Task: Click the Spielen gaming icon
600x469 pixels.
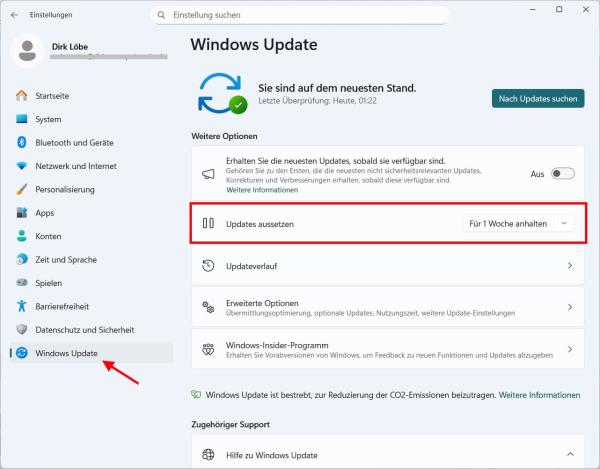Action: tap(22, 282)
